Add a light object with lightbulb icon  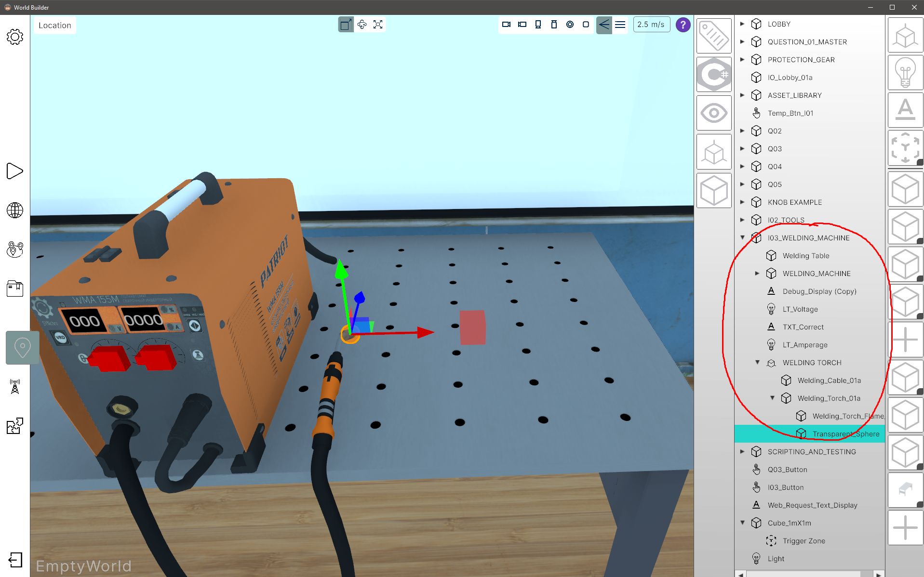pos(905,73)
